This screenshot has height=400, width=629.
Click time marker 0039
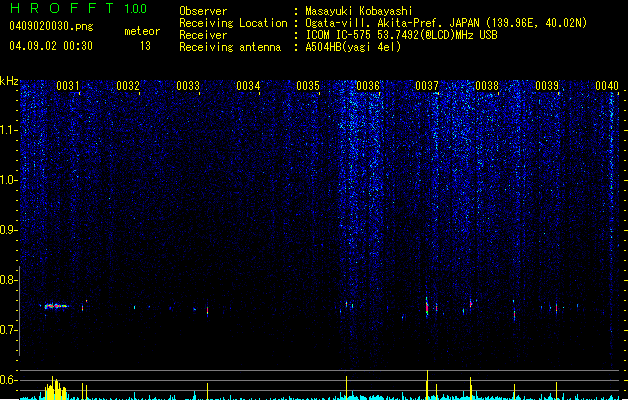(547, 86)
